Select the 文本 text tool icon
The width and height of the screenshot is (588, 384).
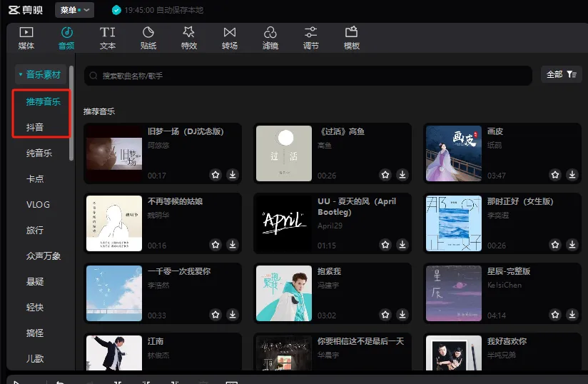point(107,38)
